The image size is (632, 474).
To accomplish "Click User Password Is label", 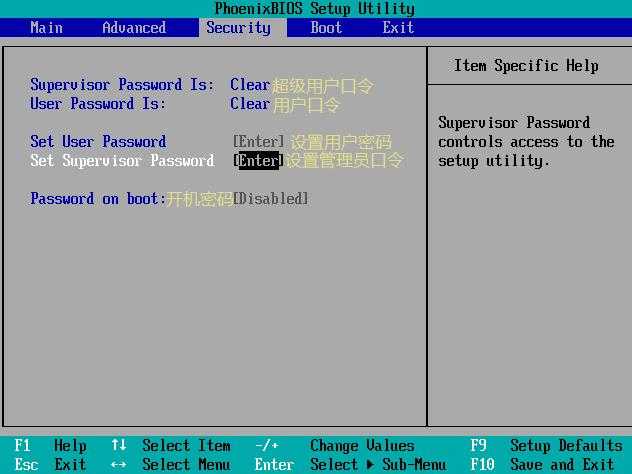I will (98, 104).
